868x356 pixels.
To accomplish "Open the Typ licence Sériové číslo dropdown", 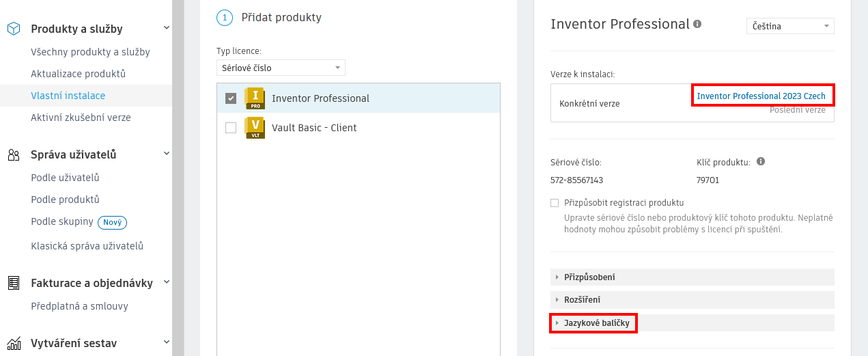I will [281, 68].
